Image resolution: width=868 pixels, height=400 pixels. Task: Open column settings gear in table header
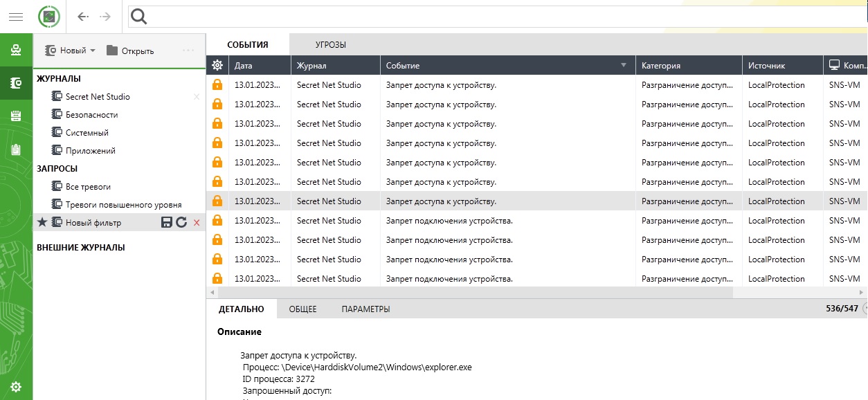(217, 65)
